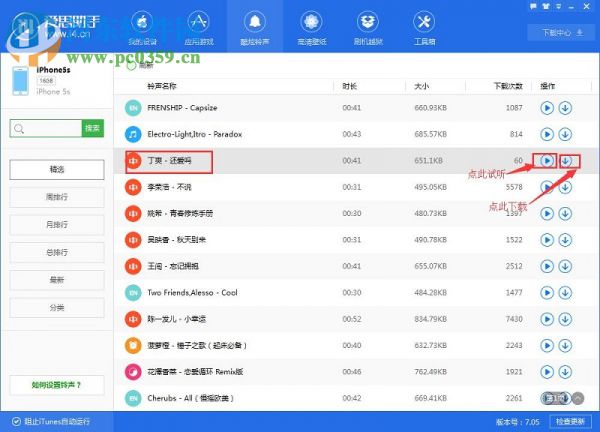Download the 秋天别来 ringtone

[565, 240]
